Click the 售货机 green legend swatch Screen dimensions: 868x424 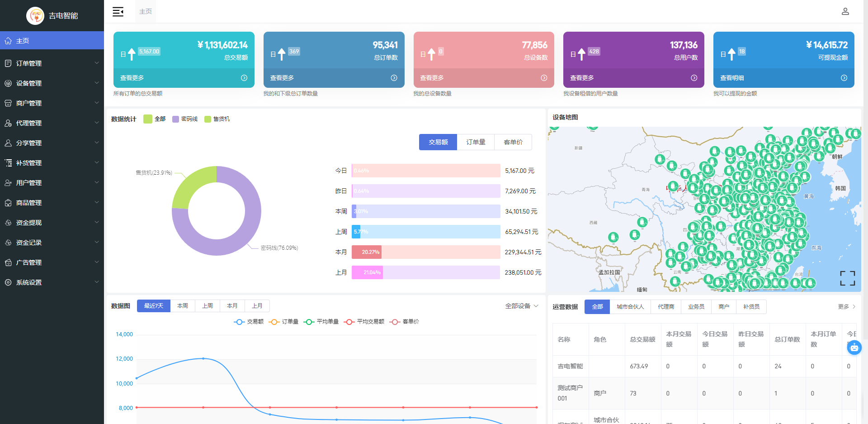coord(208,119)
